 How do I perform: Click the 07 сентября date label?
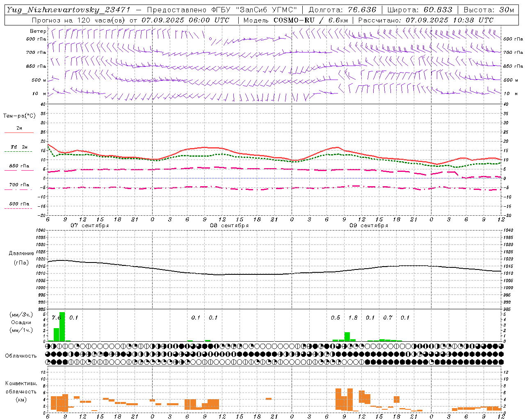click(89, 226)
